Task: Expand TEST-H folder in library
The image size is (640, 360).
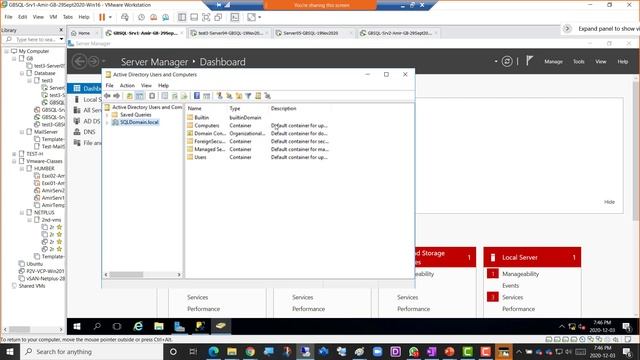Action: 14,154
